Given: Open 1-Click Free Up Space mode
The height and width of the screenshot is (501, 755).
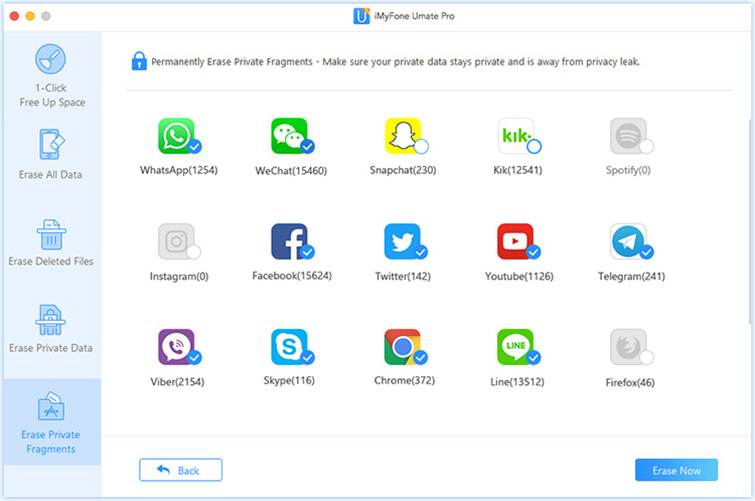Looking at the screenshot, I should [52, 76].
